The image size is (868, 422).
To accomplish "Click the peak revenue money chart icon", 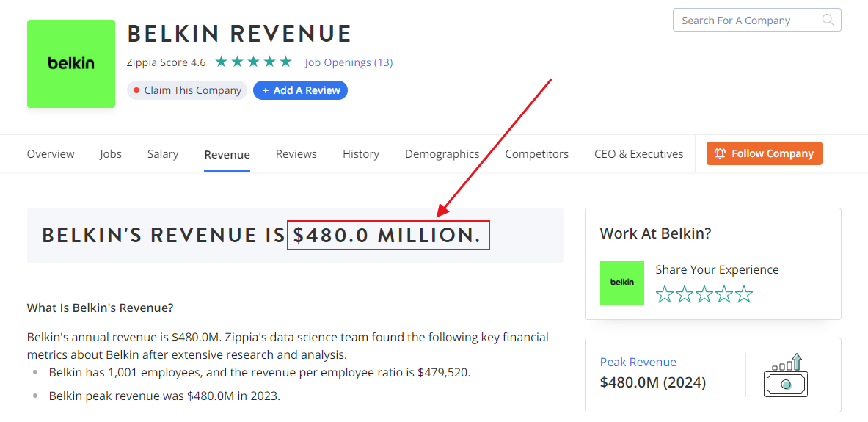I will (785, 375).
